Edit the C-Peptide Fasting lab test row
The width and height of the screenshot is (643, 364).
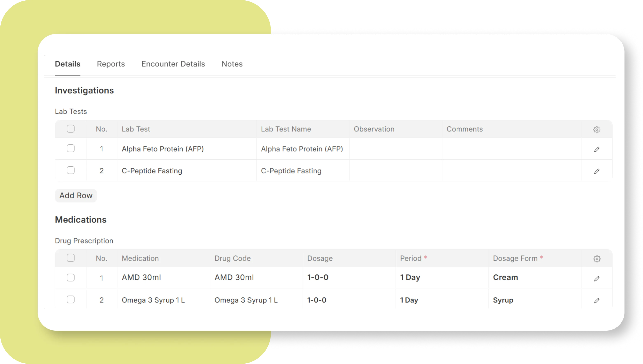tap(597, 171)
